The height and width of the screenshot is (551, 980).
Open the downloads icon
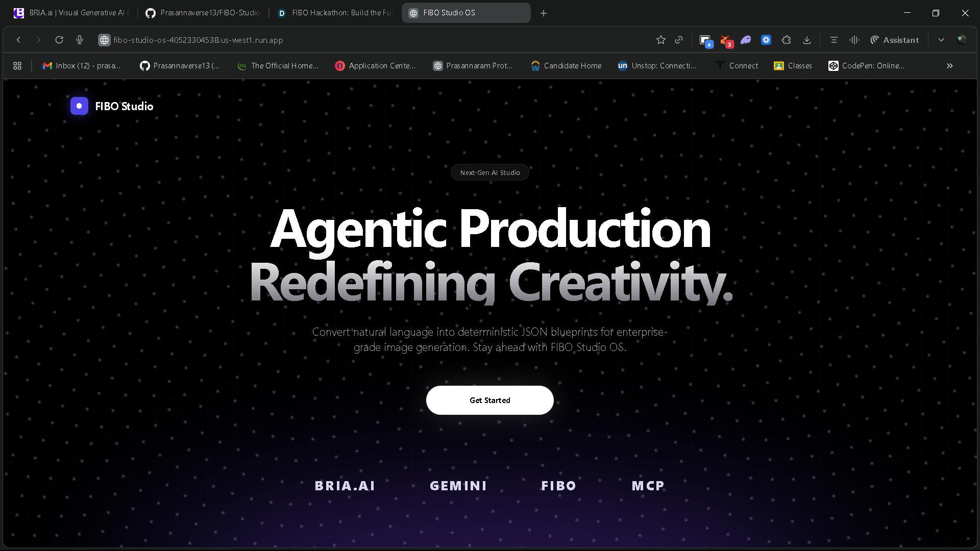807,40
